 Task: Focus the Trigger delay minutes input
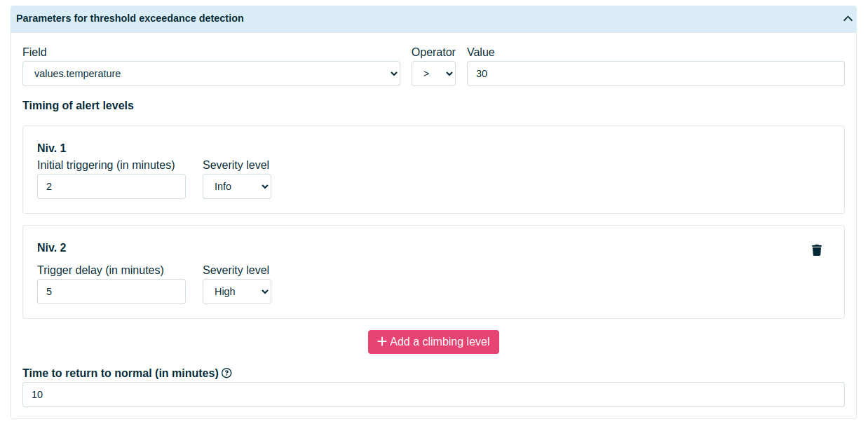click(111, 292)
